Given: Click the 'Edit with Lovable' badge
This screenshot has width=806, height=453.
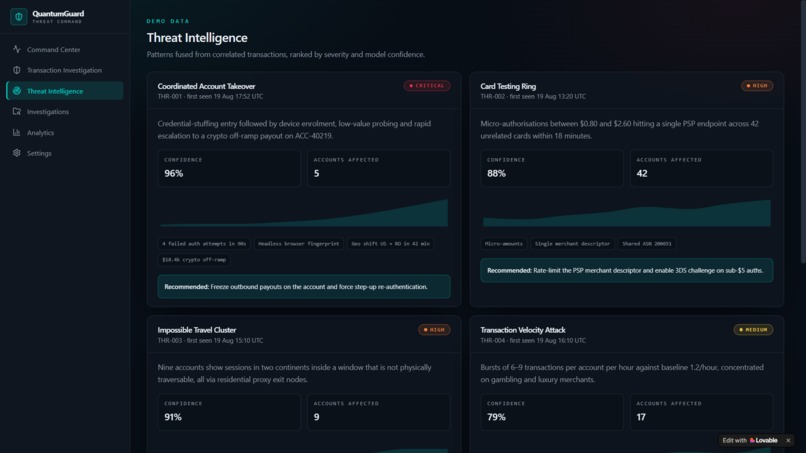Looking at the screenshot, I should coord(749,440).
